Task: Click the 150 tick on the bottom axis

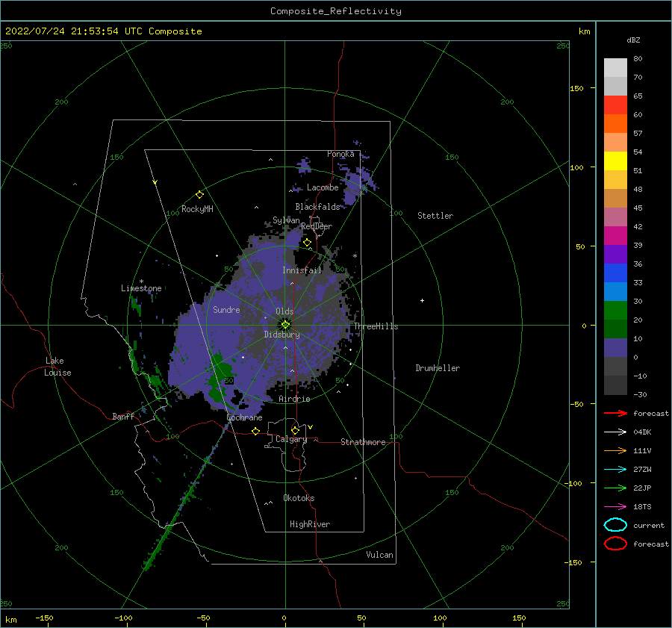Action: pyautogui.click(x=519, y=618)
